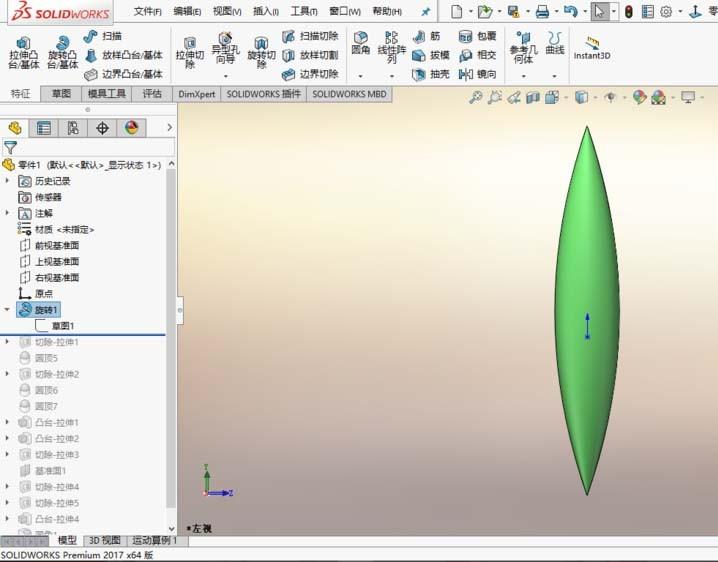Click the 镜向 mirror tool
Screen dimensions: 718x562
pos(478,74)
